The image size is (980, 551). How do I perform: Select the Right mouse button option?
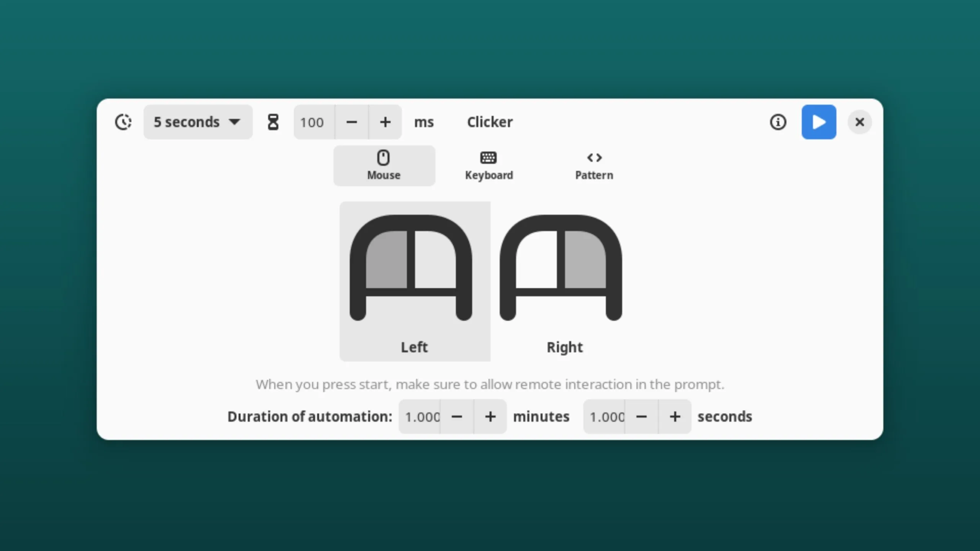(564, 279)
